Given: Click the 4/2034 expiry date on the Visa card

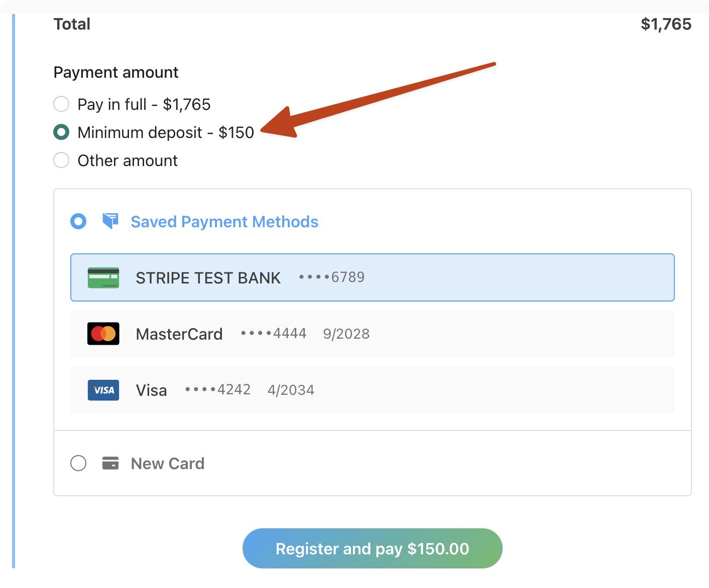Looking at the screenshot, I should point(291,390).
